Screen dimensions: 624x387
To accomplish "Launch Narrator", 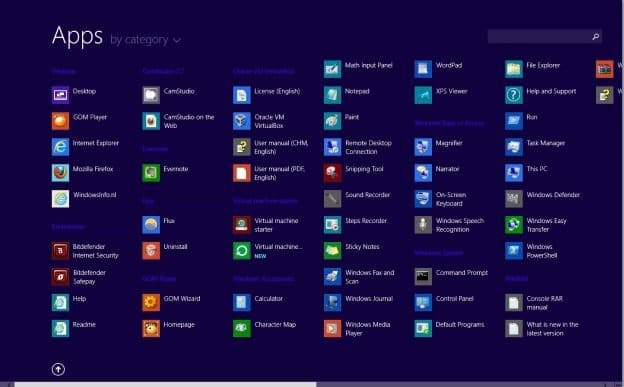I will pyautogui.click(x=438, y=172).
